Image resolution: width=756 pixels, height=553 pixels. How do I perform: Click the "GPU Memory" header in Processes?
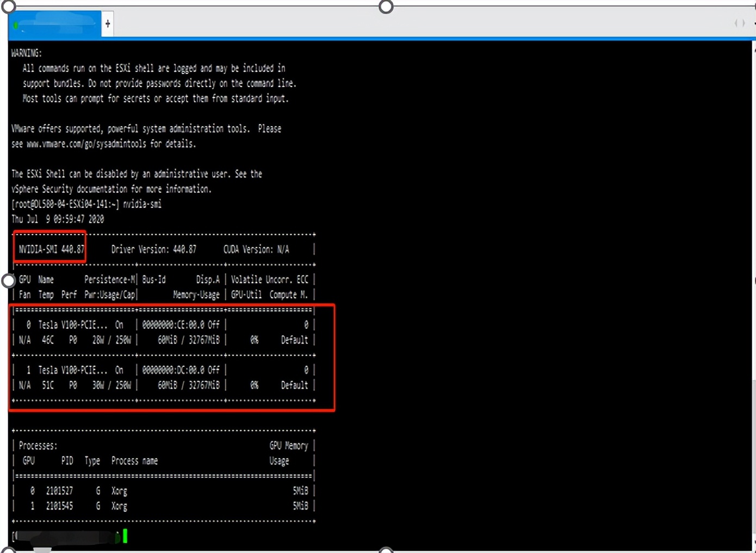(289, 446)
